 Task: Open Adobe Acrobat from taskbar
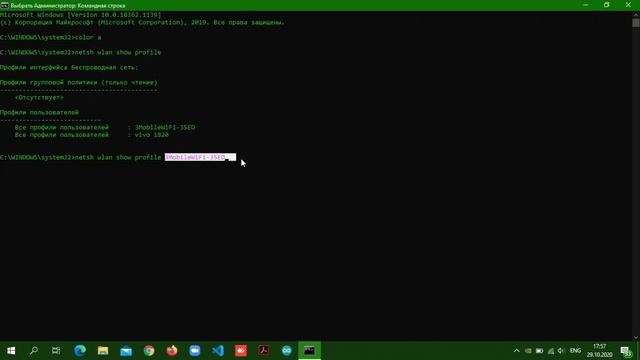point(264,351)
